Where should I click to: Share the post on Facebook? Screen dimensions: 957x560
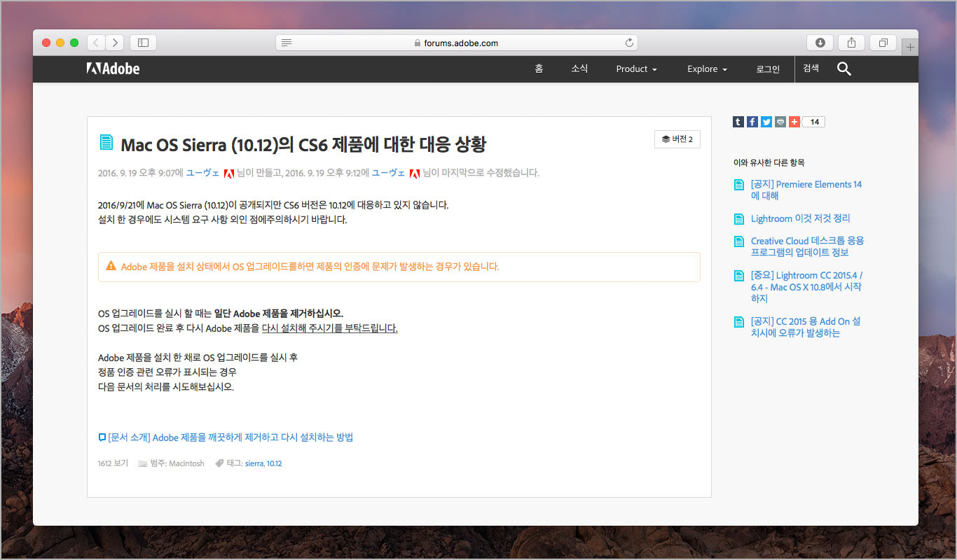(752, 122)
